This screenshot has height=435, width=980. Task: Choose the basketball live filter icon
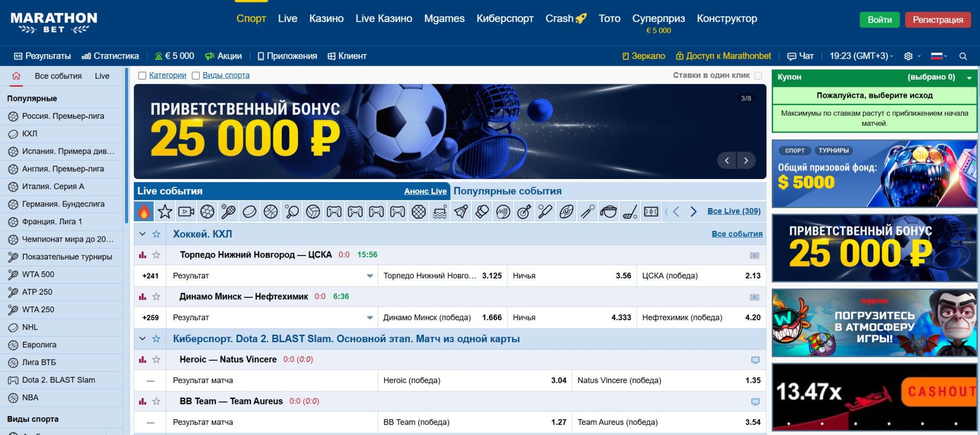[x=271, y=212]
